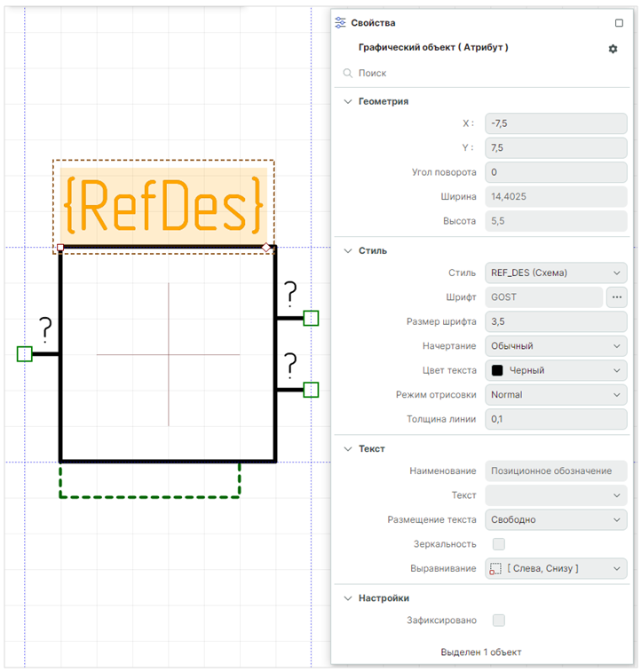Click the Угол поворота field

point(556,172)
